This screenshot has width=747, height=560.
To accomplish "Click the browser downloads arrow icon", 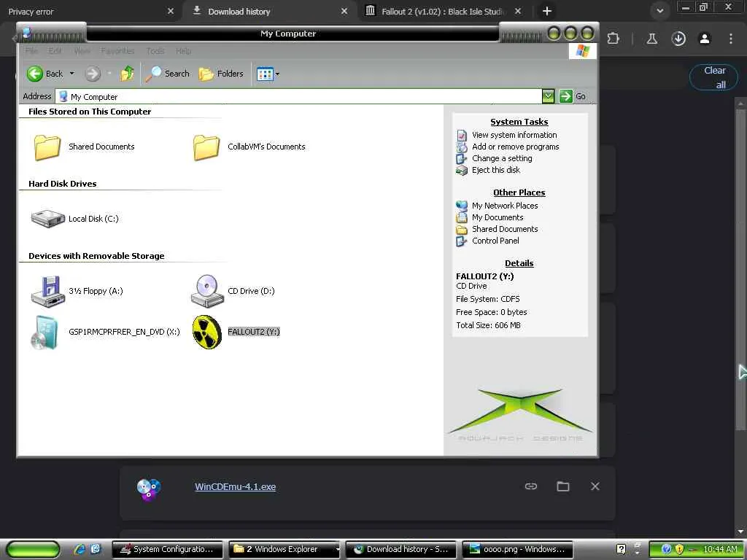I will tap(678, 39).
